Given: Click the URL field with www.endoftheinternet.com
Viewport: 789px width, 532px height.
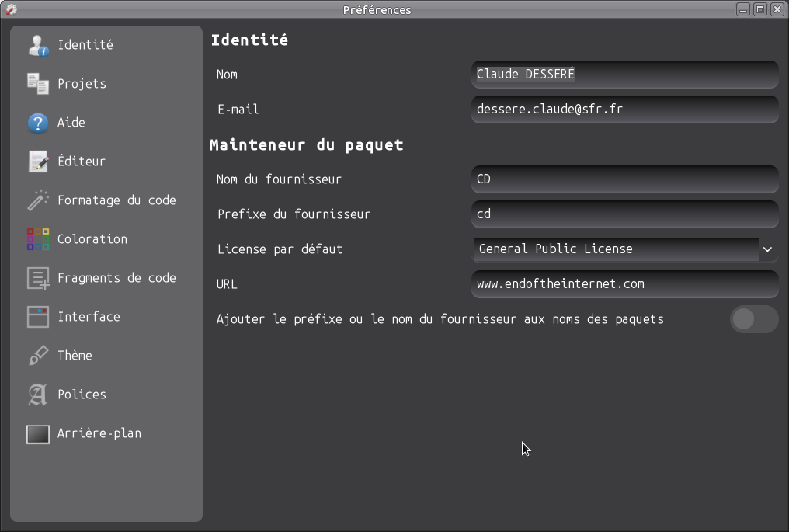Looking at the screenshot, I should click(x=624, y=284).
